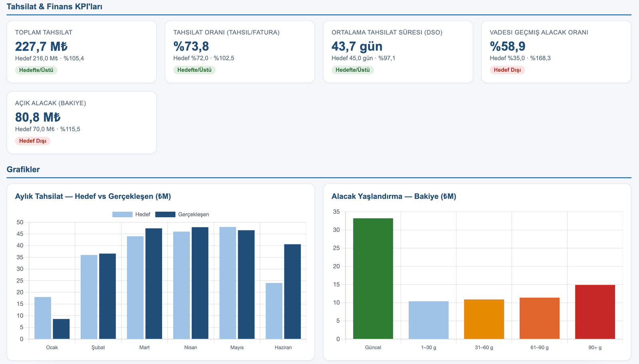Click the 1–30 g axis label

click(x=429, y=348)
